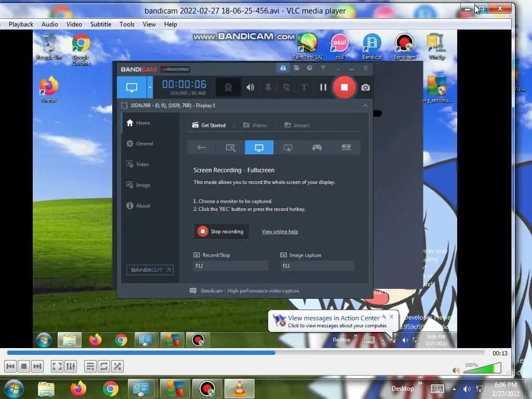
Task: Mute VLC audio via speaker icon
Action: pos(456,370)
